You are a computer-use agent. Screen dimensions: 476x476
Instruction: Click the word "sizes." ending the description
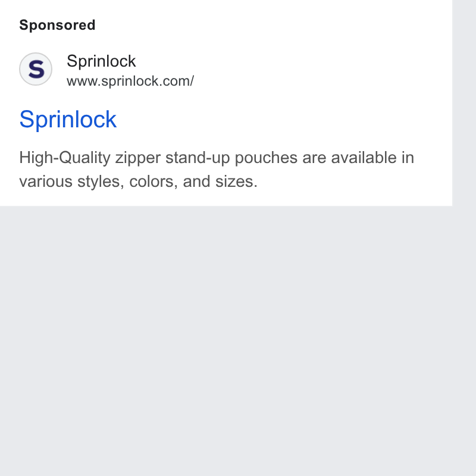click(236, 181)
